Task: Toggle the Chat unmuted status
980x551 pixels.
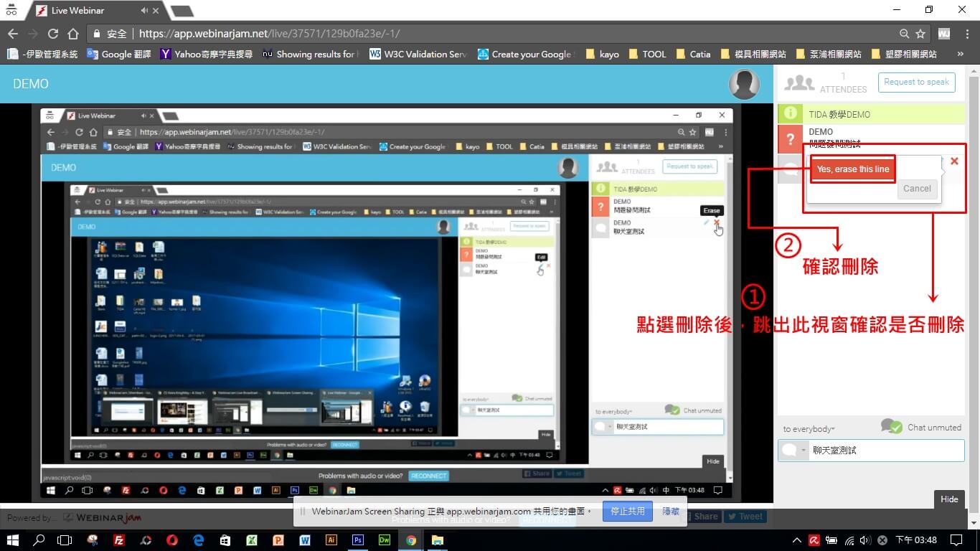Action: [x=892, y=427]
